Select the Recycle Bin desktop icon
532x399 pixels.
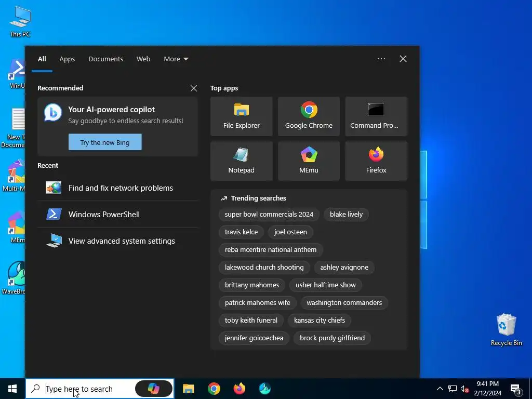(x=506, y=329)
